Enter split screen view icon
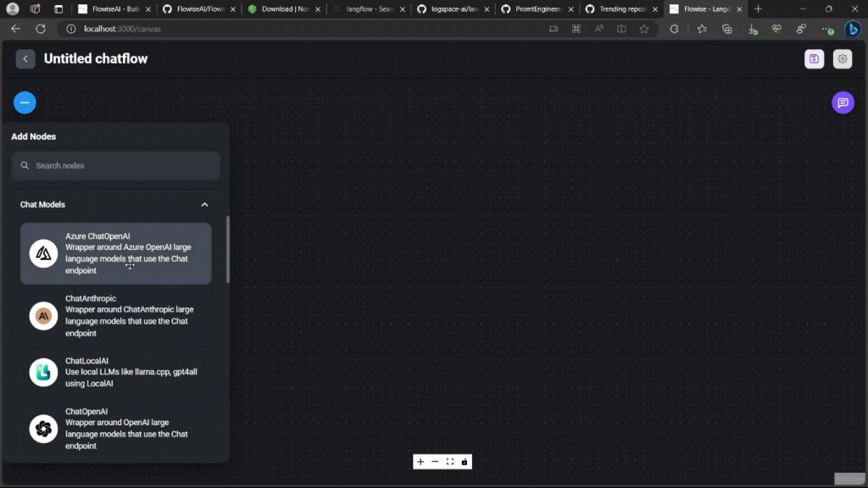This screenshot has height=488, width=868. (621, 29)
